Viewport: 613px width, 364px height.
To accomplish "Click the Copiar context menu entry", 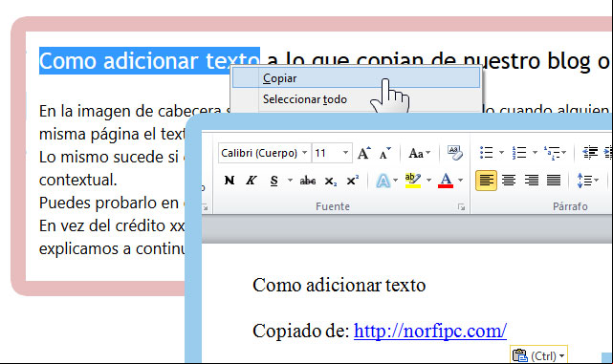I will [x=356, y=78].
